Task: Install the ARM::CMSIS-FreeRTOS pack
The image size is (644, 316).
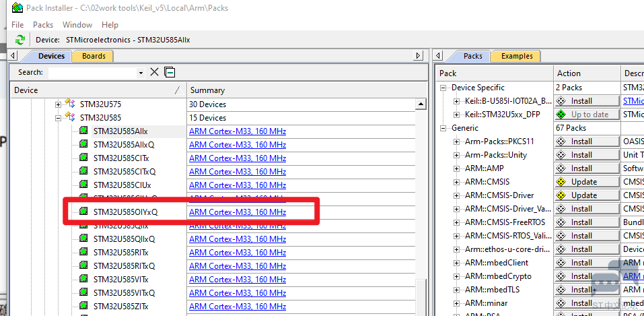Action: [x=587, y=222]
